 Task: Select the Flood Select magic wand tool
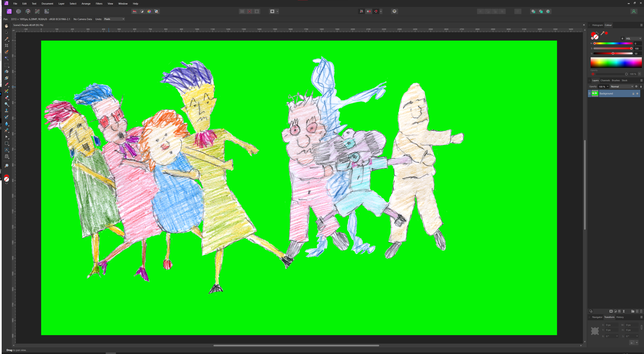point(7,58)
